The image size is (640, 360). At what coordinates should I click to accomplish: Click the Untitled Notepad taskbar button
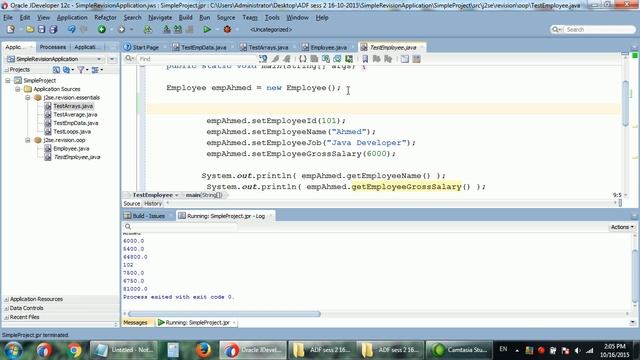click(x=123, y=350)
